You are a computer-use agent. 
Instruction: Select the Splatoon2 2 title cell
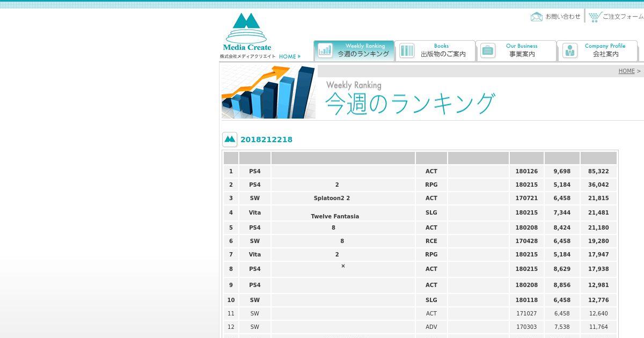coord(343,198)
